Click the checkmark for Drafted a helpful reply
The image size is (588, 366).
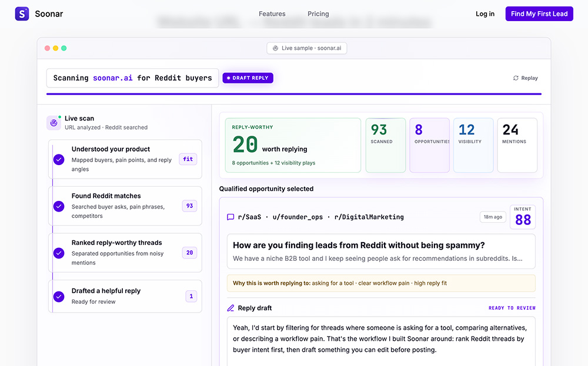[x=59, y=297]
